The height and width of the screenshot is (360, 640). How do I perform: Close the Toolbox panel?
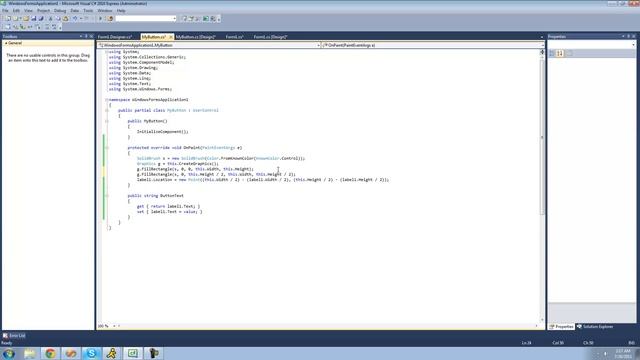click(91, 36)
